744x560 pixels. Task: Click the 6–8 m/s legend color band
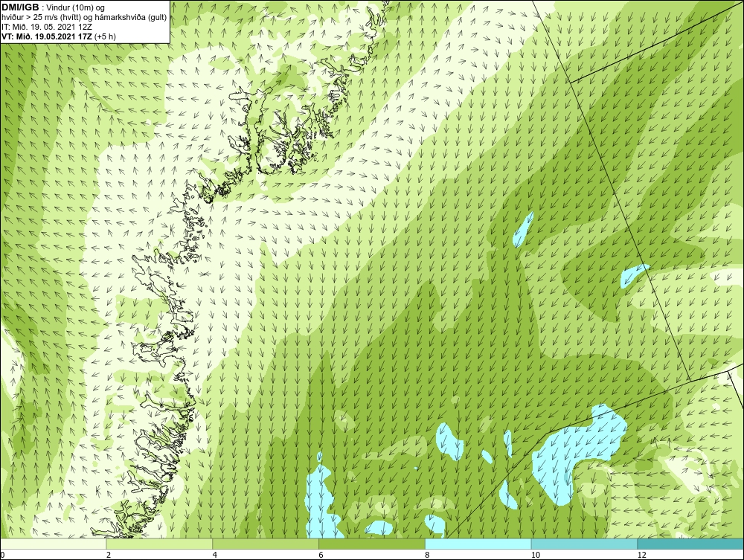click(x=372, y=544)
